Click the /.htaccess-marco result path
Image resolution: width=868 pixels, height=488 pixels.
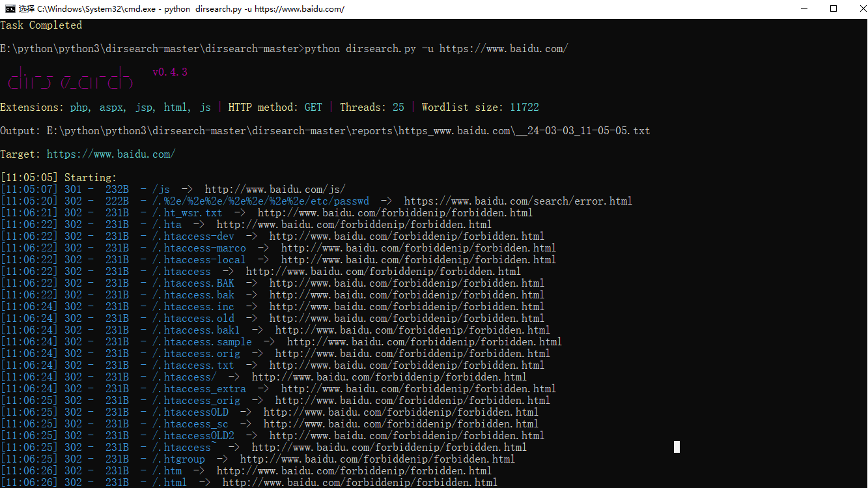coord(199,248)
